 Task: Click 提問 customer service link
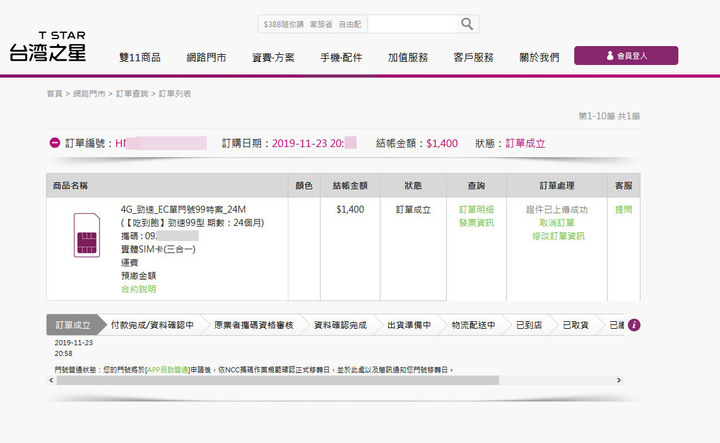coord(624,209)
